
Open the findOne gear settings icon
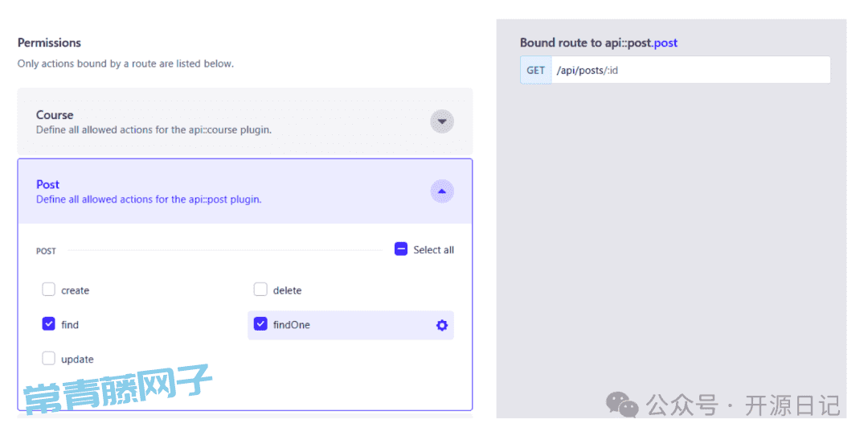tap(442, 325)
